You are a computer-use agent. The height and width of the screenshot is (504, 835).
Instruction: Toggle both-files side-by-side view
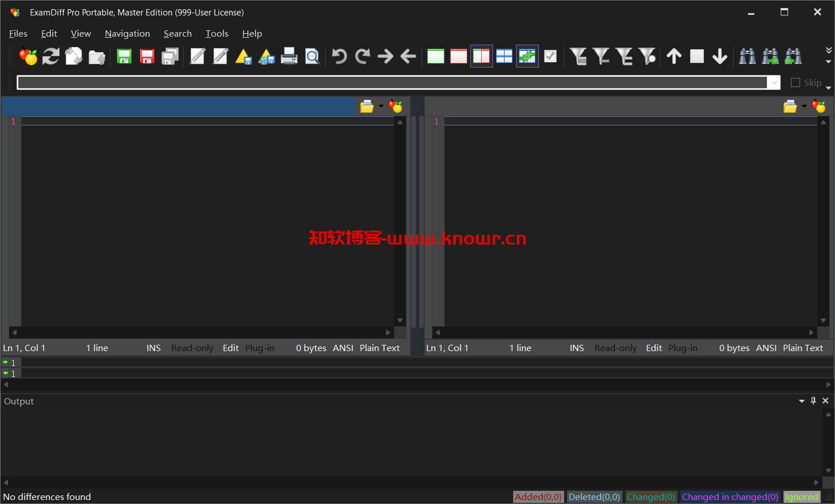click(x=482, y=56)
